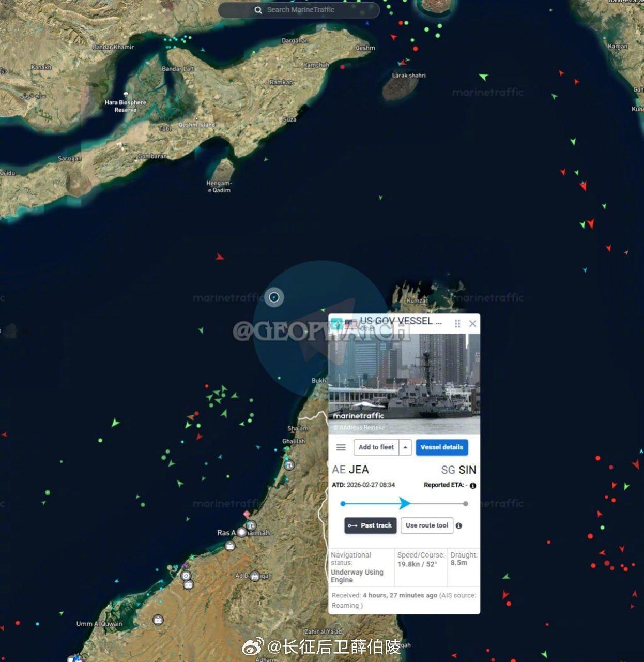Open the warship photo thumbnail

pos(404,384)
